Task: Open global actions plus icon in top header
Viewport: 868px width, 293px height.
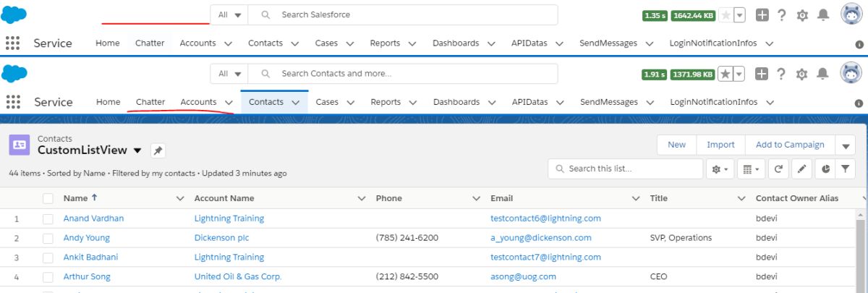Action: coord(762,14)
